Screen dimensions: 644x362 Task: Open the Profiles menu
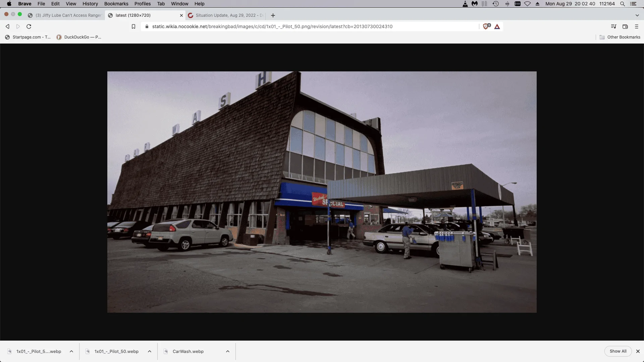143,4
